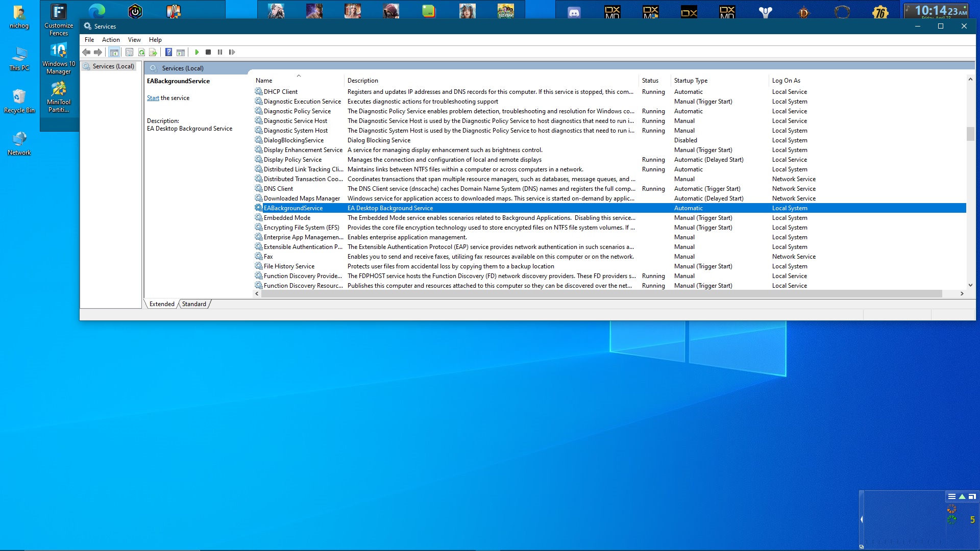Sort by Status column header

pos(650,81)
